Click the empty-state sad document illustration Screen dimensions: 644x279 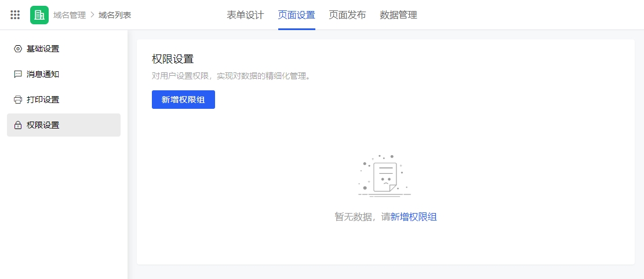point(385,176)
